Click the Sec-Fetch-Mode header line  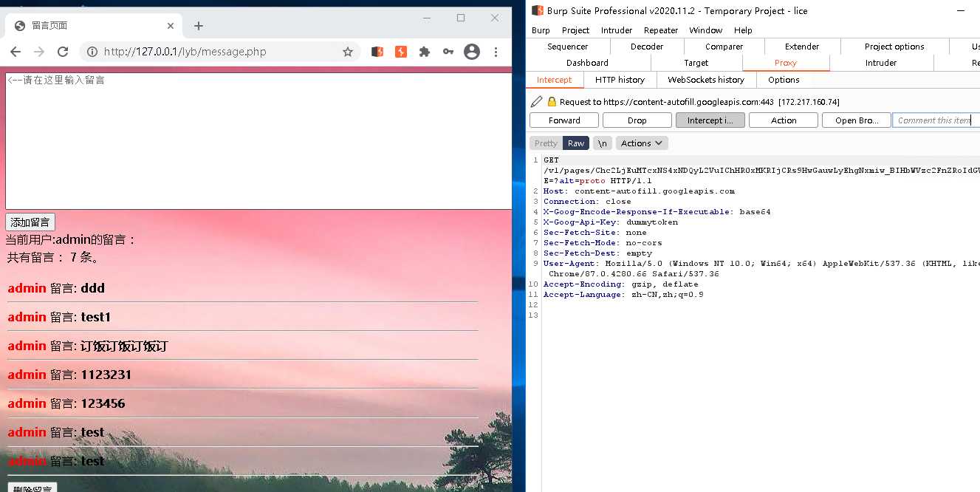603,242
